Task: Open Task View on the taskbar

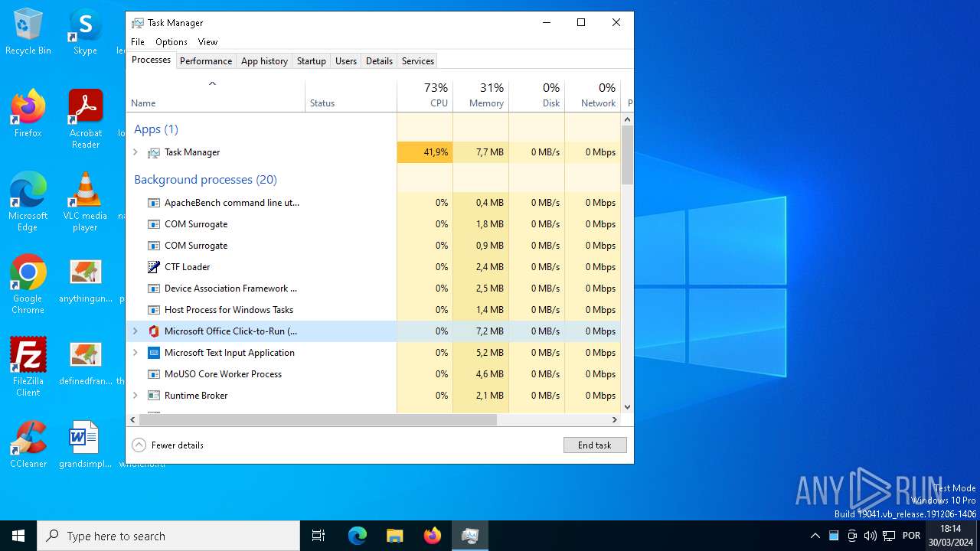Action: click(x=318, y=536)
